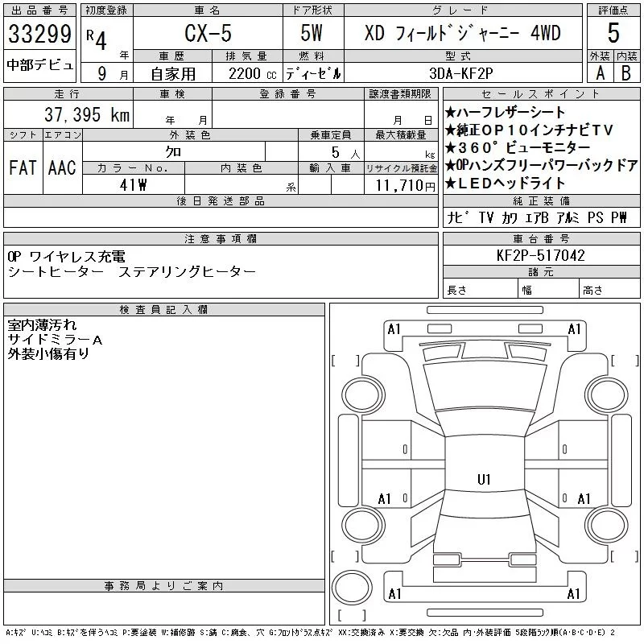The height and width of the screenshot is (644, 644).
Task: Click the サイドミラーA inspector note
Action: (x=55, y=340)
